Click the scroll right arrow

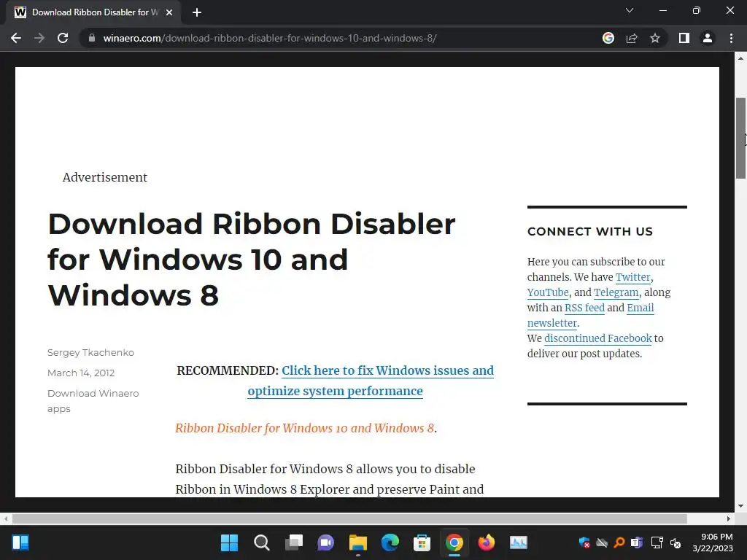pyautogui.click(x=729, y=518)
